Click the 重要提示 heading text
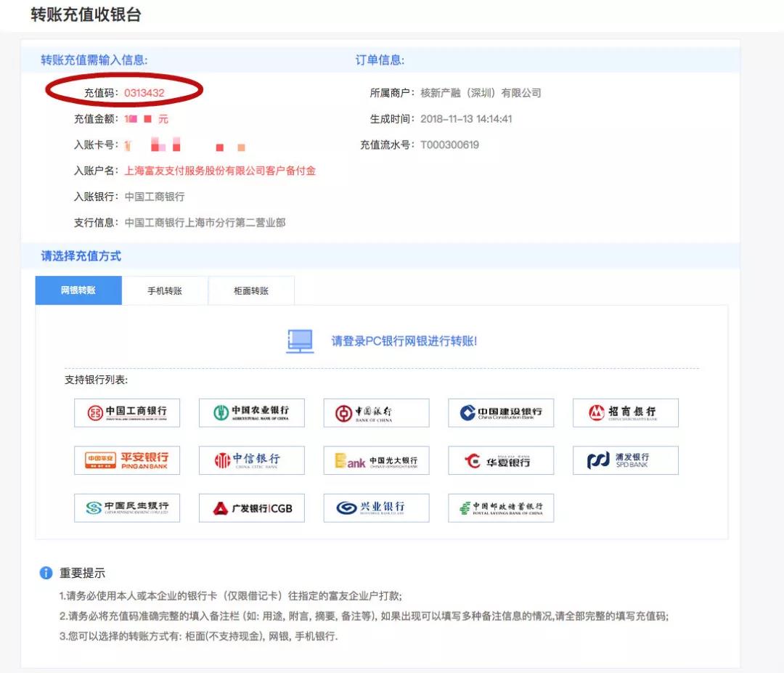 83,573
